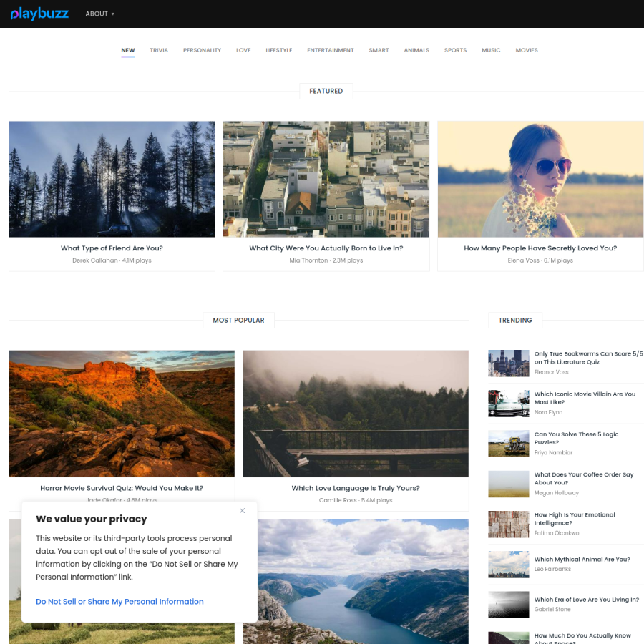
Task: Open the forest image for friend quiz
Action: click(112, 179)
